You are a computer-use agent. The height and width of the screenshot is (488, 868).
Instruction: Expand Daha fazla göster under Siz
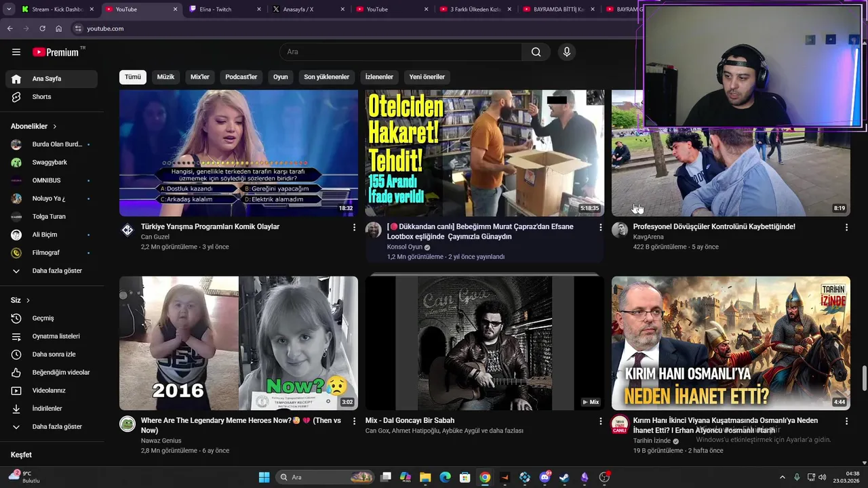pyautogui.click(x=52, y=427)
